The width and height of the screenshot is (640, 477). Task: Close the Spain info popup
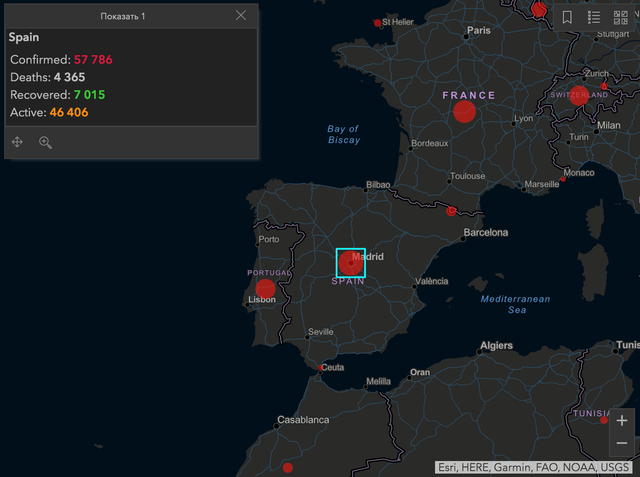(x=241, y=16)
